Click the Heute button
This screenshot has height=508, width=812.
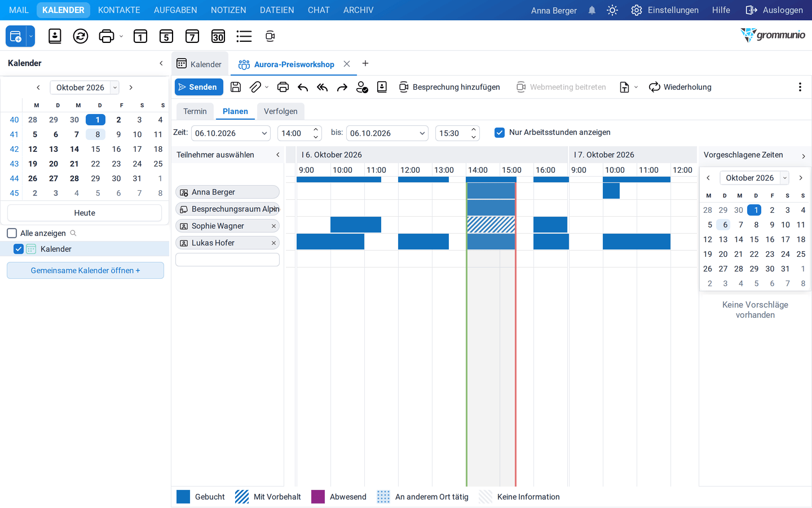click(85, 213)
